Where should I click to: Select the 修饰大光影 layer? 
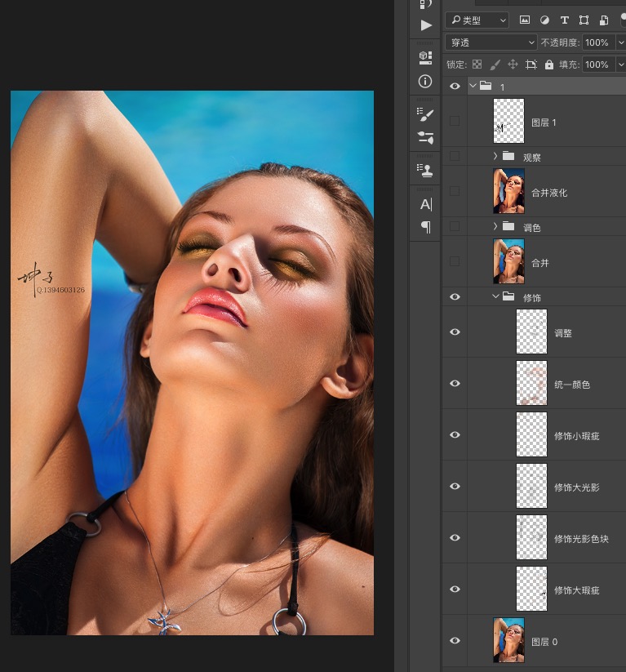[x=576, y=487]
